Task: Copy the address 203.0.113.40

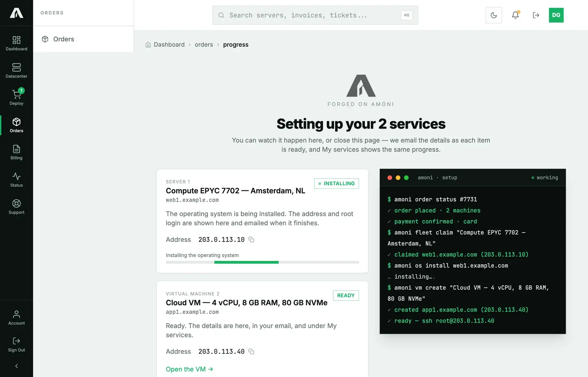Action: click(251, 351)
